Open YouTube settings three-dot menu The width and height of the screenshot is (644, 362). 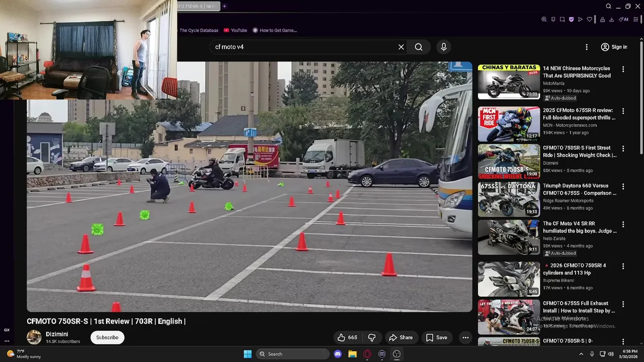click(x=586, y=47)
